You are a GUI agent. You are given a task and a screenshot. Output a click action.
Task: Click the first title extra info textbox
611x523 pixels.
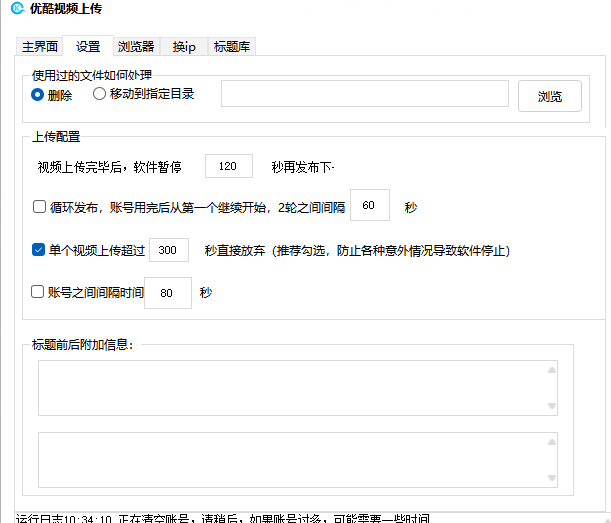[298, 388]
